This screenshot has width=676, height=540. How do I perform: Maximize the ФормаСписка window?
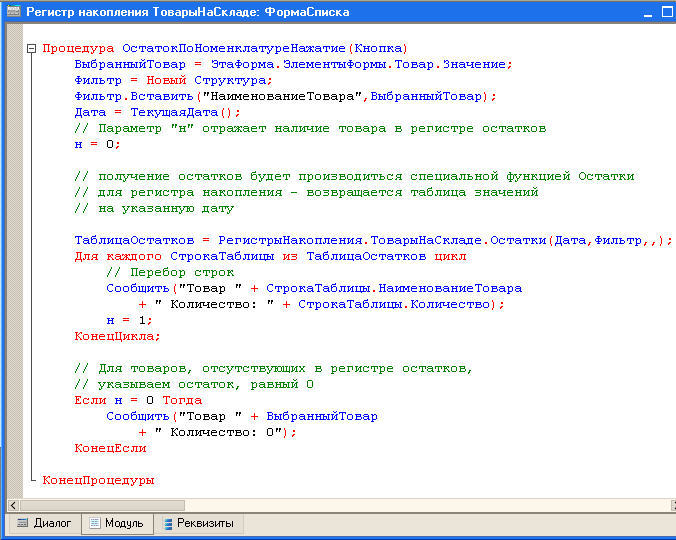(667, 12)
